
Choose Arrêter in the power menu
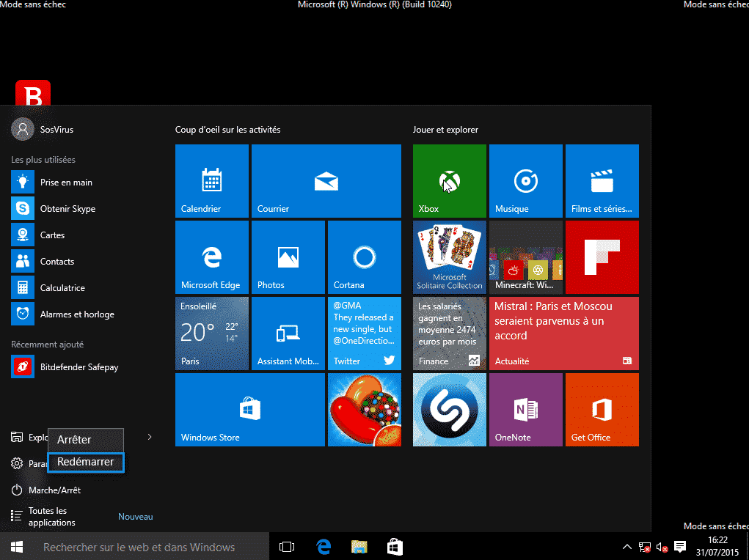tap(86, 440)
